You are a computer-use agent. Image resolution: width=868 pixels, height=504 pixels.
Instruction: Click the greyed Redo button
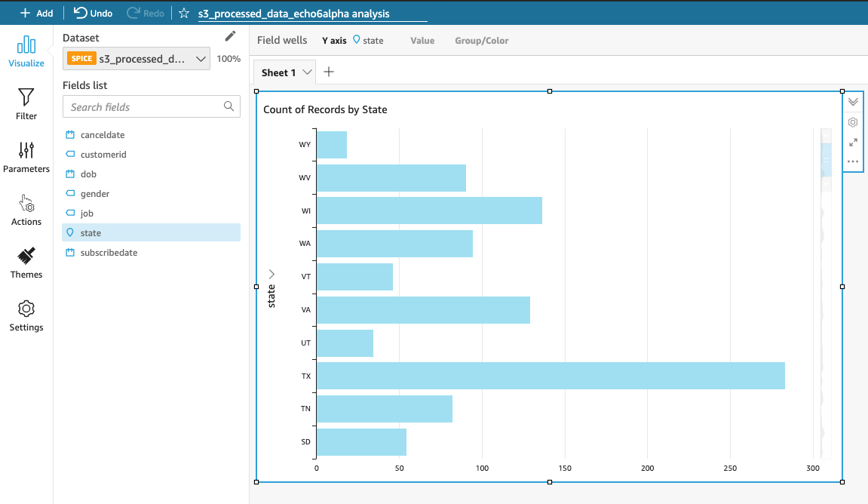click(x=145, y=14)
